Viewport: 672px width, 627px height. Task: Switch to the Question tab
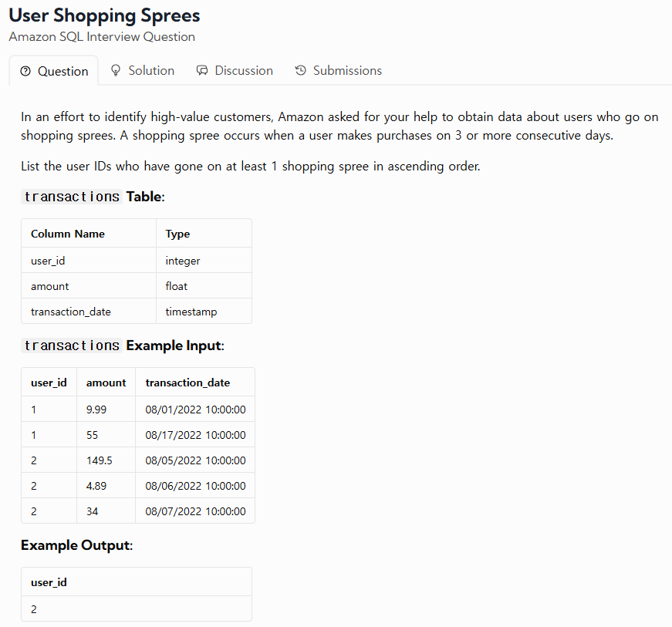click(54, 71)
